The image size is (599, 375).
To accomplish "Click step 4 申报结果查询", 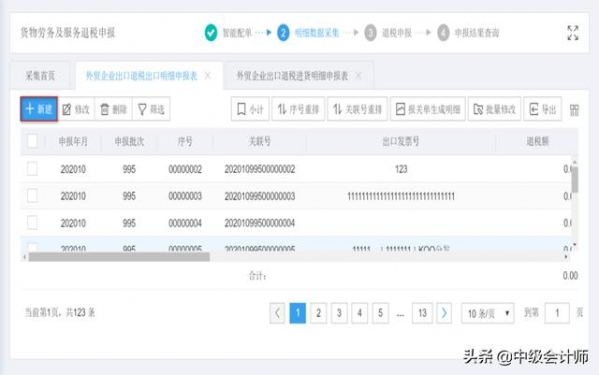I will coord(468,33).
